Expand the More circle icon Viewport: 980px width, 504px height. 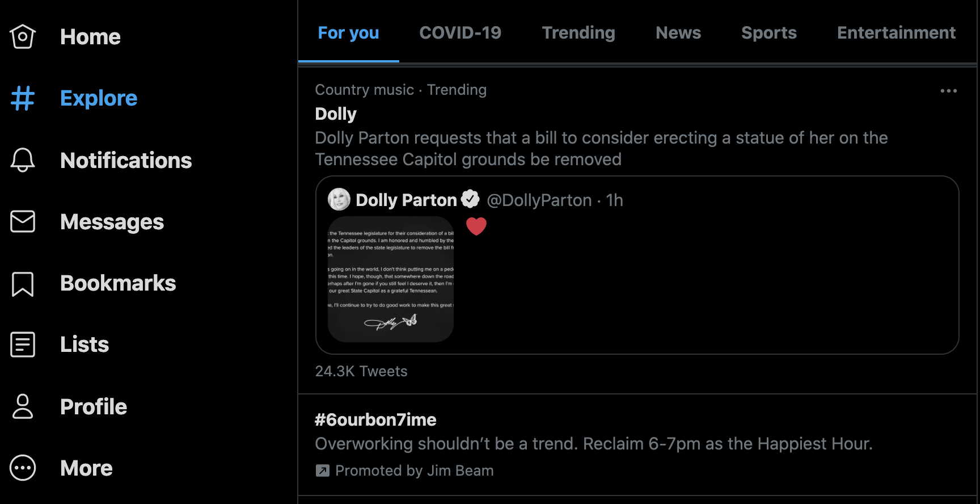pos(23,468)
